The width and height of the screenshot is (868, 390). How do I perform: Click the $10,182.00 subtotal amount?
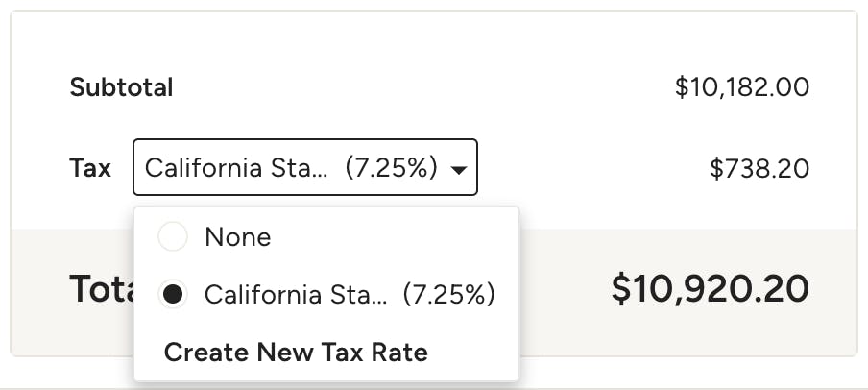coord(742,87)
